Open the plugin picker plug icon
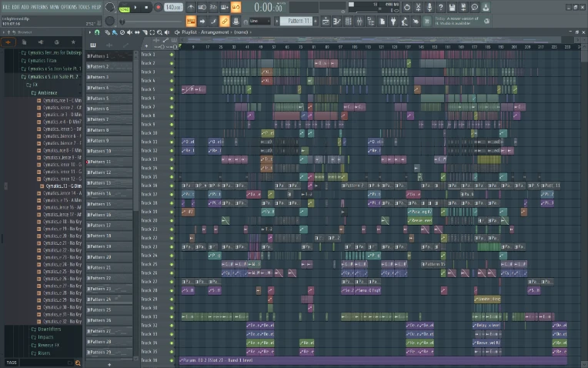This screenshot has height=368, width=588. [393, 22]
